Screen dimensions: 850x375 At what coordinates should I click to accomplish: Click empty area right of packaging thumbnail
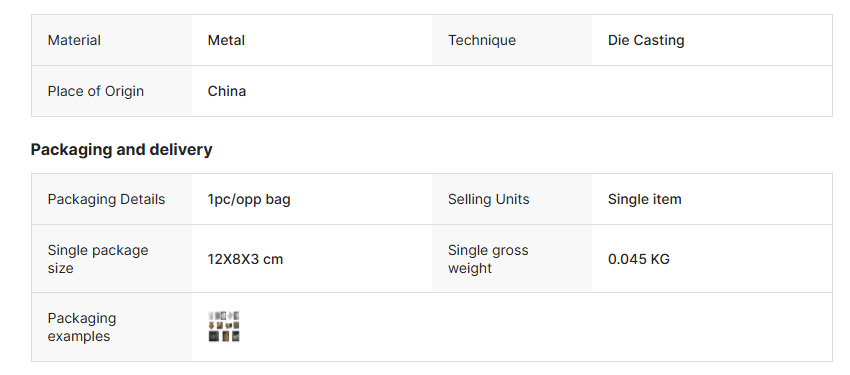pos(537,327)
